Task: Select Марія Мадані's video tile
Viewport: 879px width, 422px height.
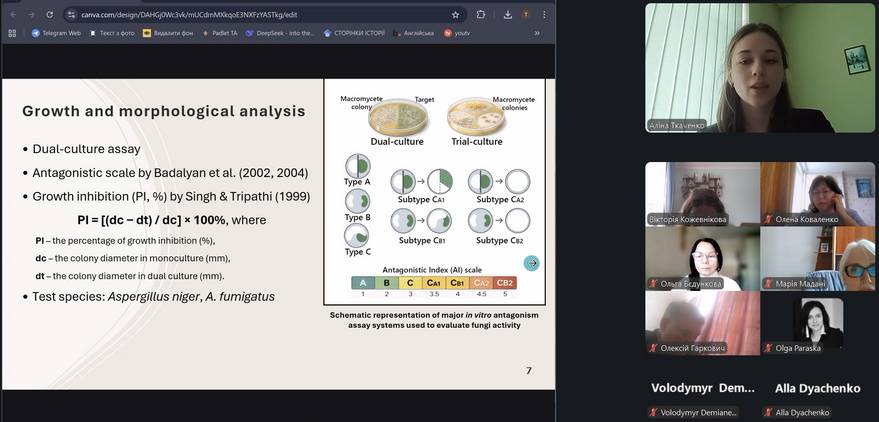Action: [x=816, y=258]
